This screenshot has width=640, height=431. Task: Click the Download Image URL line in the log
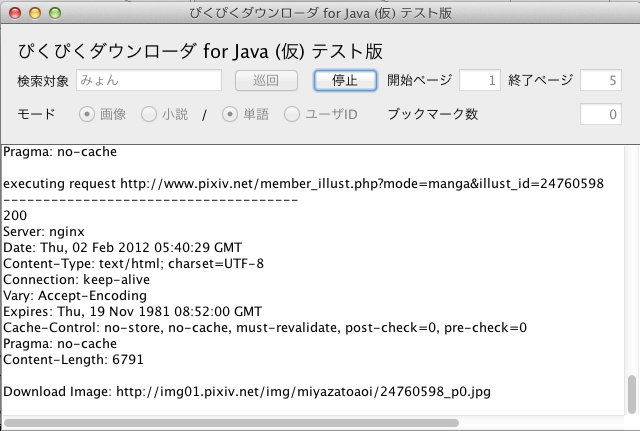coord(247,391)
